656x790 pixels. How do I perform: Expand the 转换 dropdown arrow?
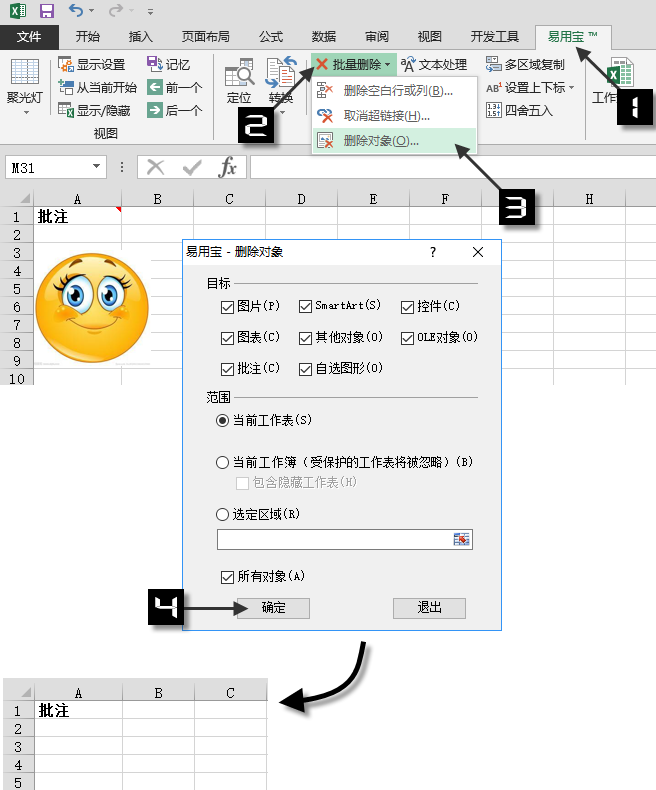pos(282,112)
